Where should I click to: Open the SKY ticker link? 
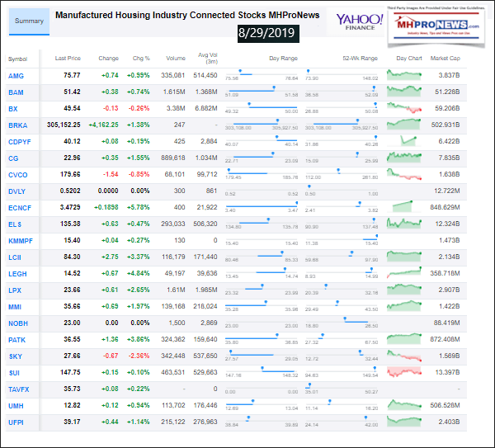click(x=16, y=356)
